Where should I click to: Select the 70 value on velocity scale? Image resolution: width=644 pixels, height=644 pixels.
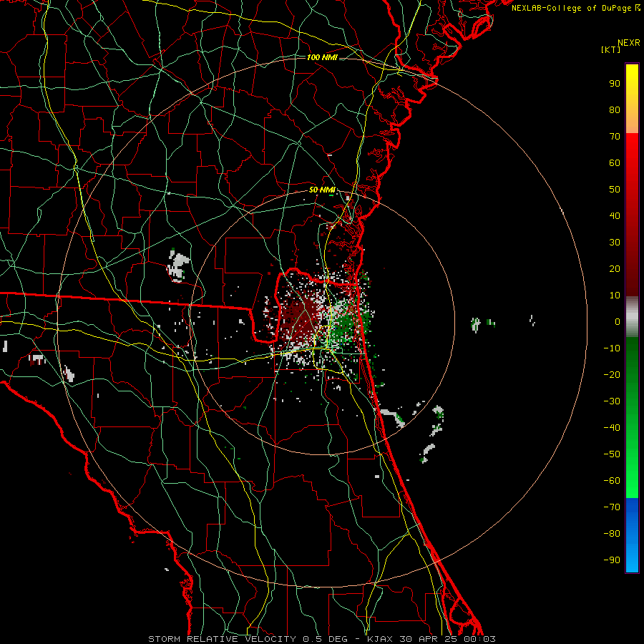pos(615,137)
